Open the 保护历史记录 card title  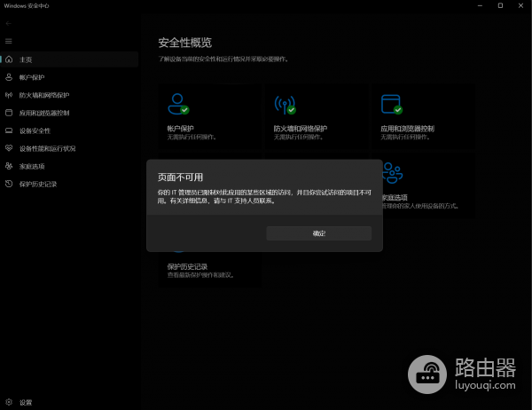pos(187,266)
